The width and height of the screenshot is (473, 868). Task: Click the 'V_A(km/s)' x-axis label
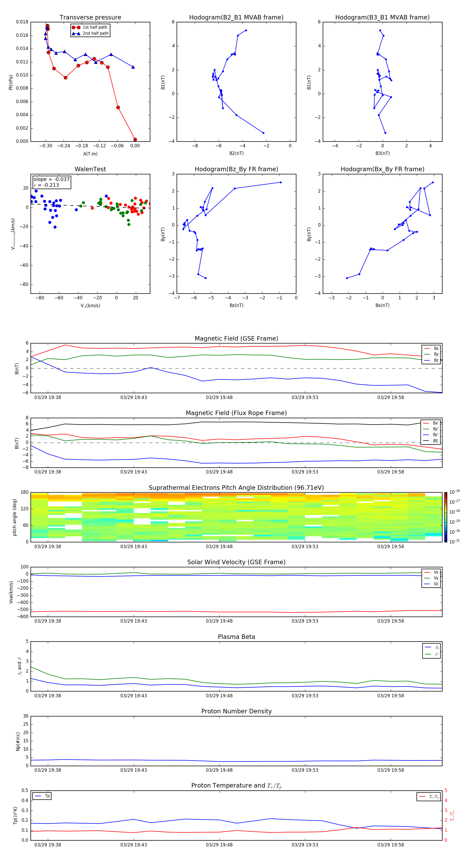90,306
